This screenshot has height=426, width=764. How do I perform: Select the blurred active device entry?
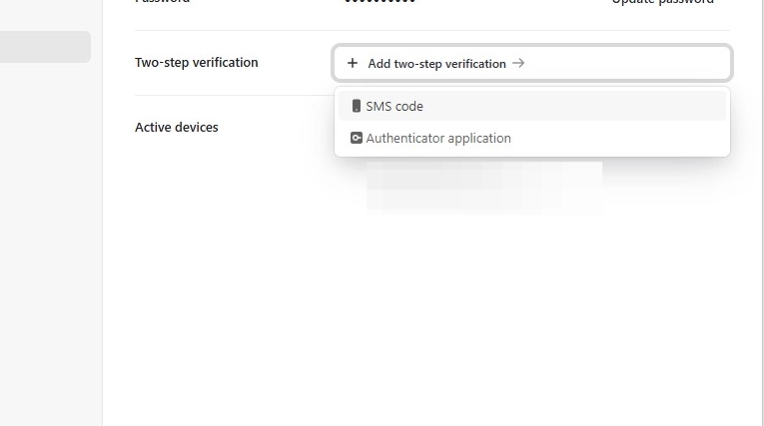coord(484,186)
